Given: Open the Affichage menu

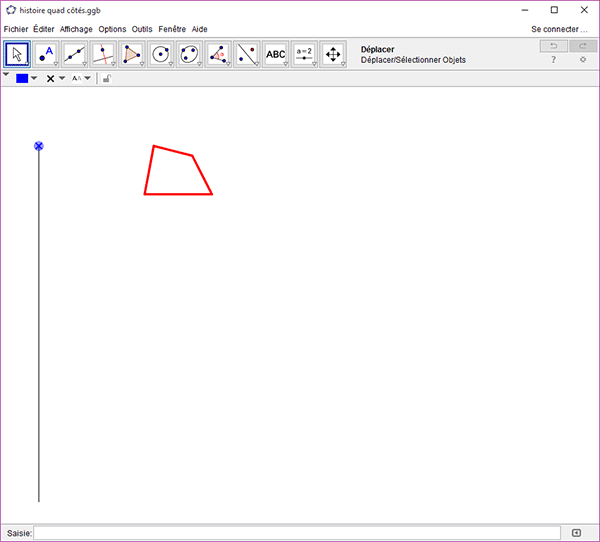Looking at the screenshot, I should 76,29.
